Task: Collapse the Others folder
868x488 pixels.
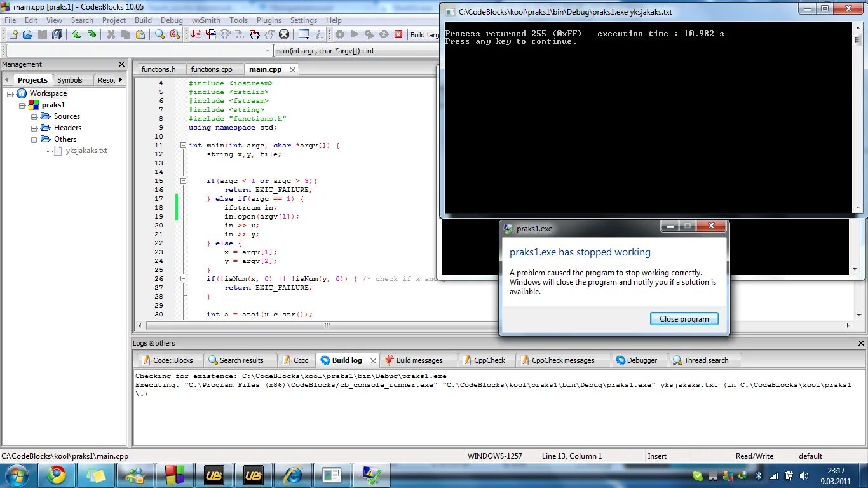Action: click(x=34, y=139)
